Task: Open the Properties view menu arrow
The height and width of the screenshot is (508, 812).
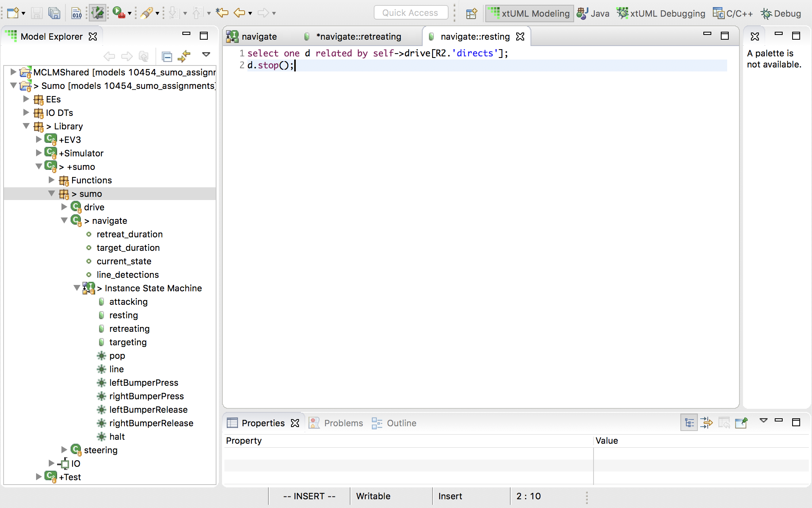Action: (763, 421)
